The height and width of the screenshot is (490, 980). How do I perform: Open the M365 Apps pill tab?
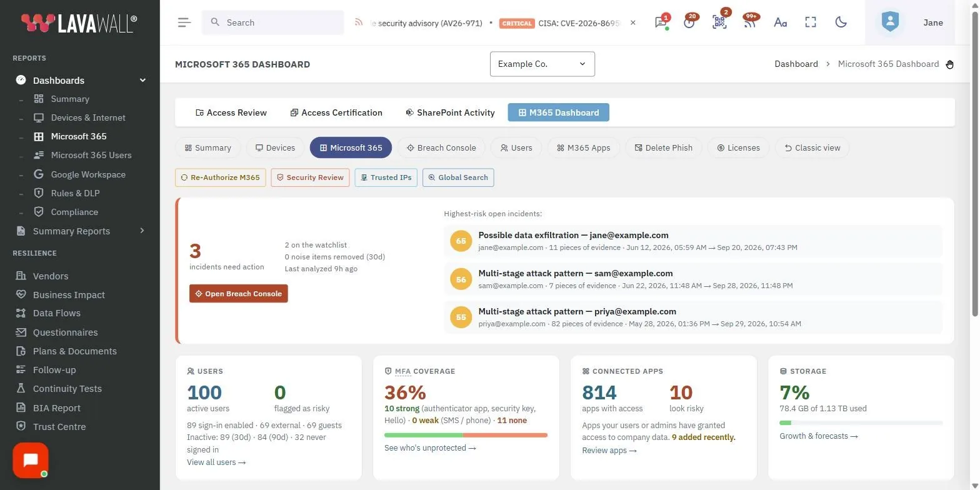coord(584,147)
